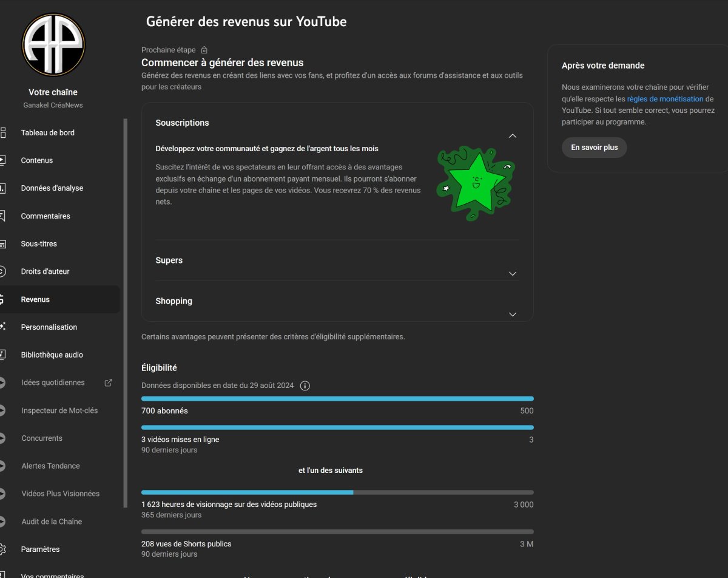Screen dimensions: 728x578
Task: Select Sous-titres in the sidebar
Action: 39,243
